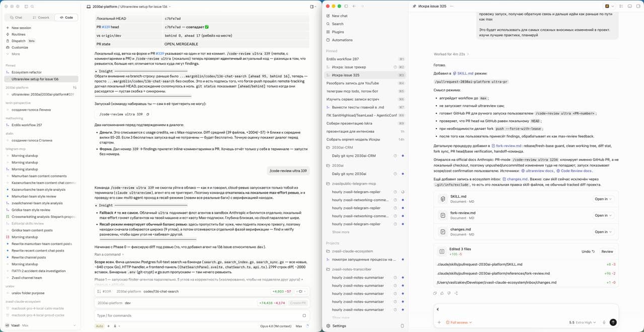Click the Review button for edited files
644x332 pixels.
coord(607,252)
